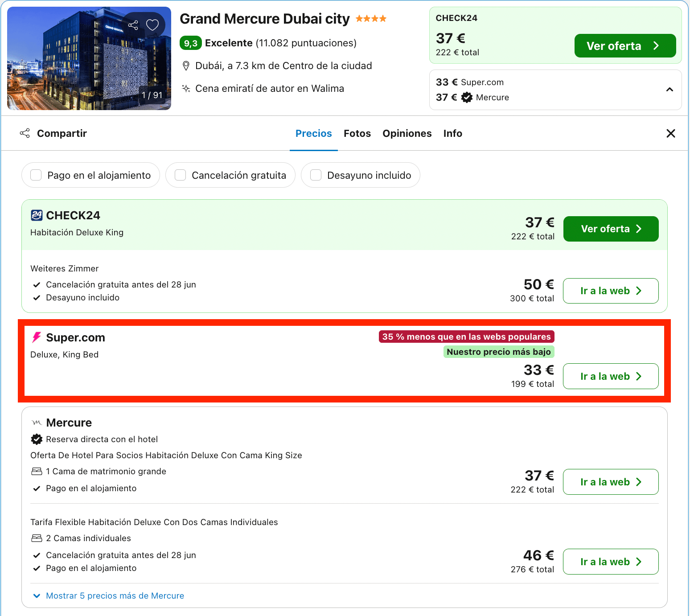Click the 9,3 score badge
Image resolution: width=690 pixels, height=616 pixels.
(191, 43)
